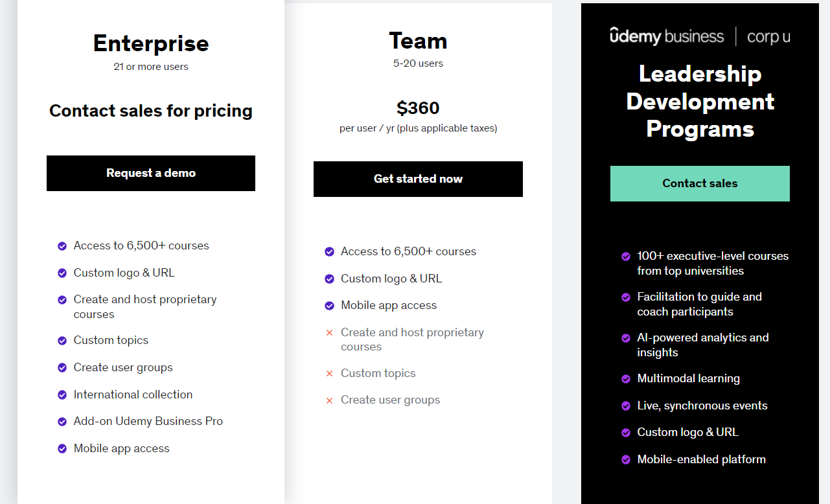Click checkmark beside Multimodal learning
Image resolution: width=830 pixels, height=504 pixels.
626,379
